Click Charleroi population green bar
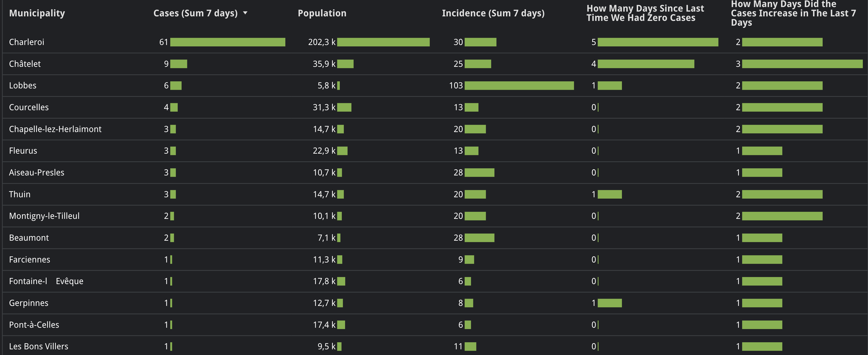The image size is (868, 355). click(383, 42)
